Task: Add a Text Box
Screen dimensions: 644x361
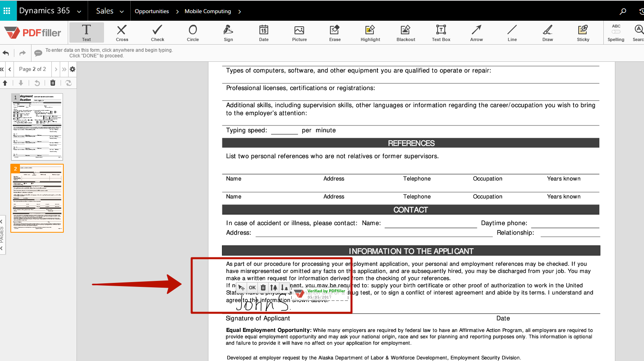Action: point(441,32)
